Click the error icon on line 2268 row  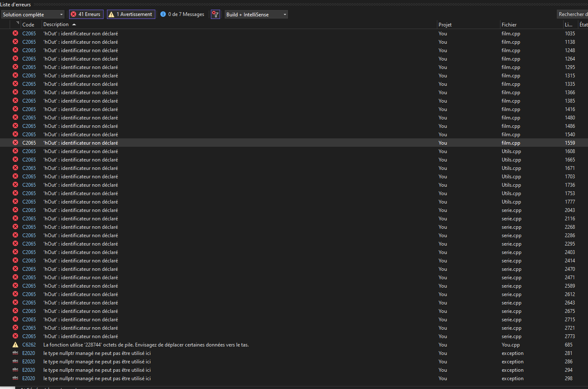(16, 227)
